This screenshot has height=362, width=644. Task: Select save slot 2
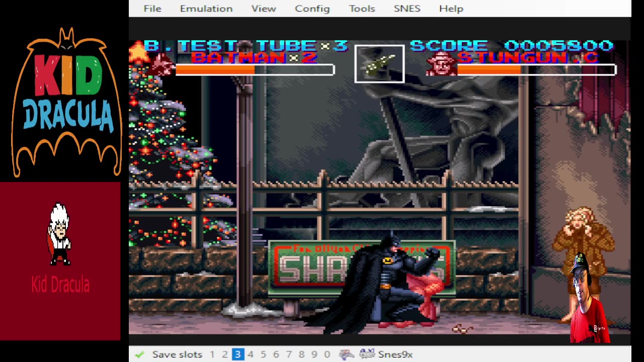click(x=225, y=354)
